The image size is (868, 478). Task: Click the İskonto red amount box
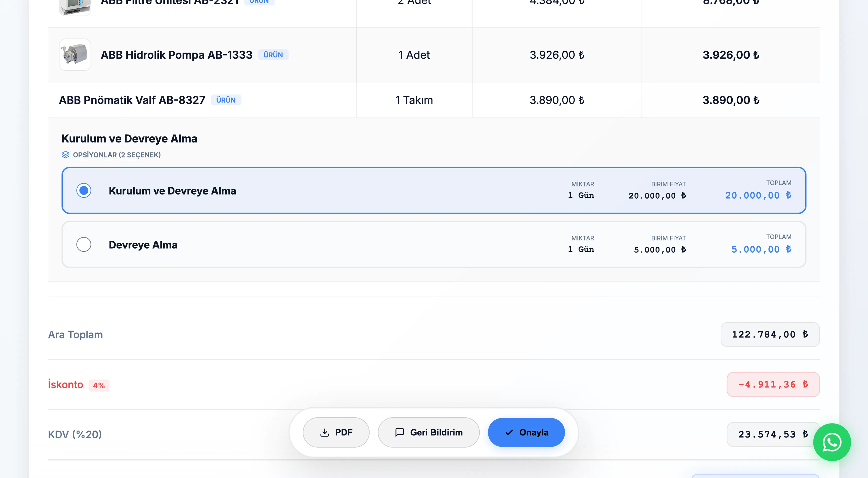tap(773, 384)
